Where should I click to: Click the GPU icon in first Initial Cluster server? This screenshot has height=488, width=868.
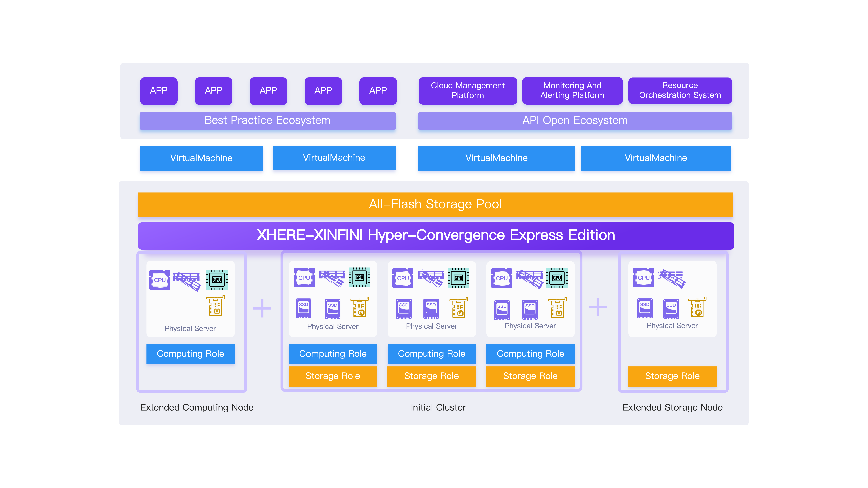point(359,278)
